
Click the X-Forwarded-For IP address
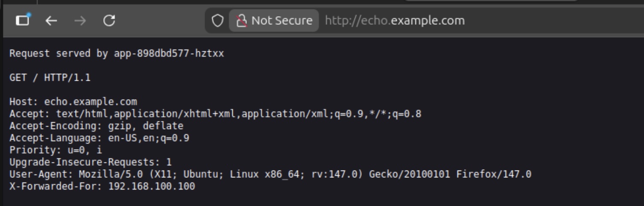point(152,186)
